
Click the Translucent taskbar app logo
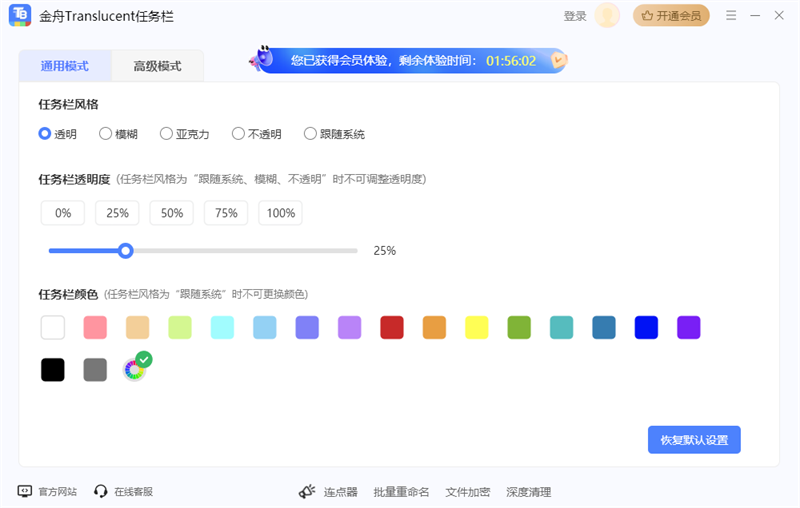click(x=20, y=15)
